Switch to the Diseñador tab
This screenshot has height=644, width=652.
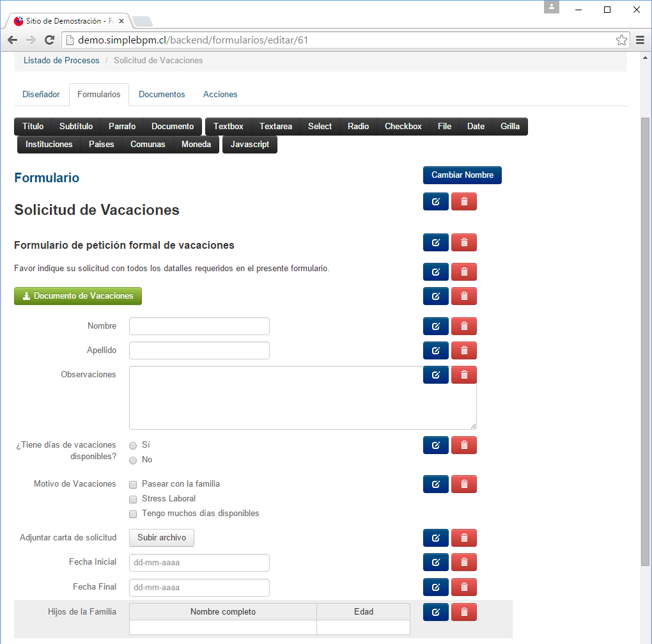[41, 95]
